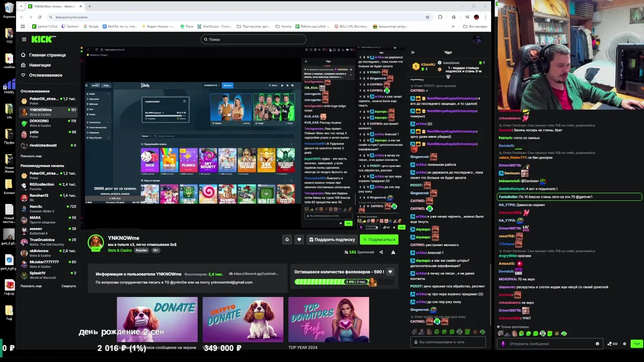
Task: Open Ravshan13 recommended channel
Action: (48, 197)
